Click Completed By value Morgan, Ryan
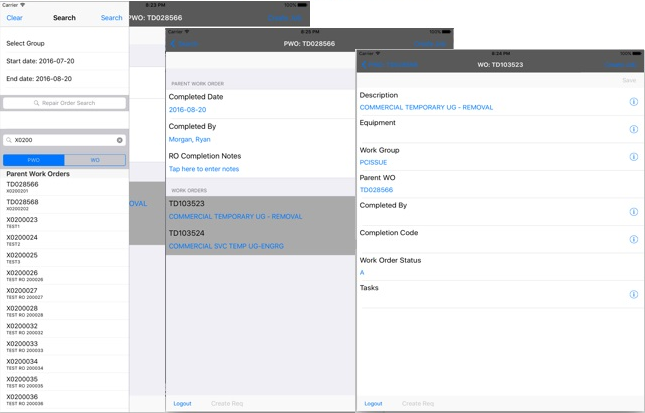Screen dimensions: 645x413 click(190, 139)
